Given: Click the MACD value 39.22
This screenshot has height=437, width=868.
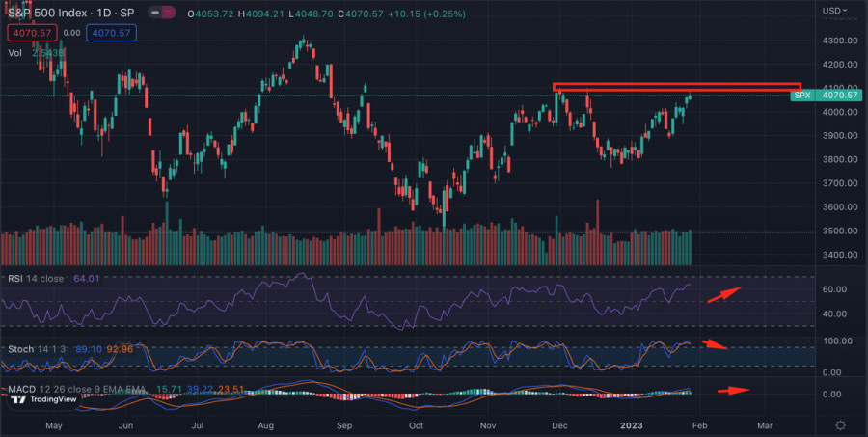Looking at the screenshot, I should 198,390.
